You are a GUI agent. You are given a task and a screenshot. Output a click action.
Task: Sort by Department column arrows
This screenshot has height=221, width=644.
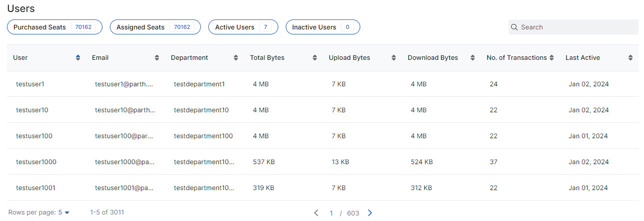pyautogui.click(x=236, y=58)
